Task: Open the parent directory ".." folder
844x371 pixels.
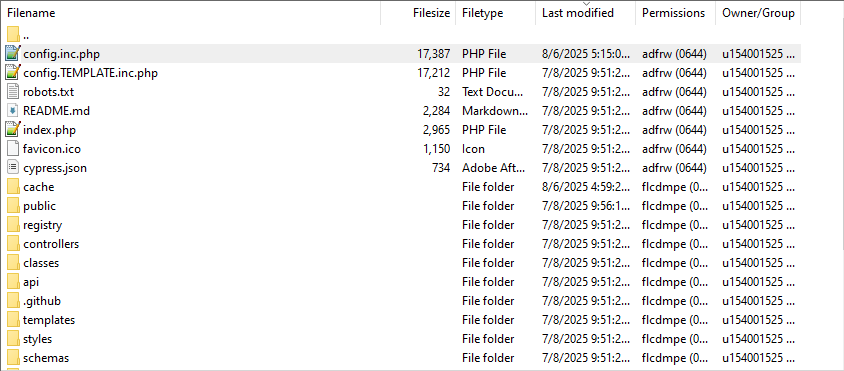Action: [13, 35]
